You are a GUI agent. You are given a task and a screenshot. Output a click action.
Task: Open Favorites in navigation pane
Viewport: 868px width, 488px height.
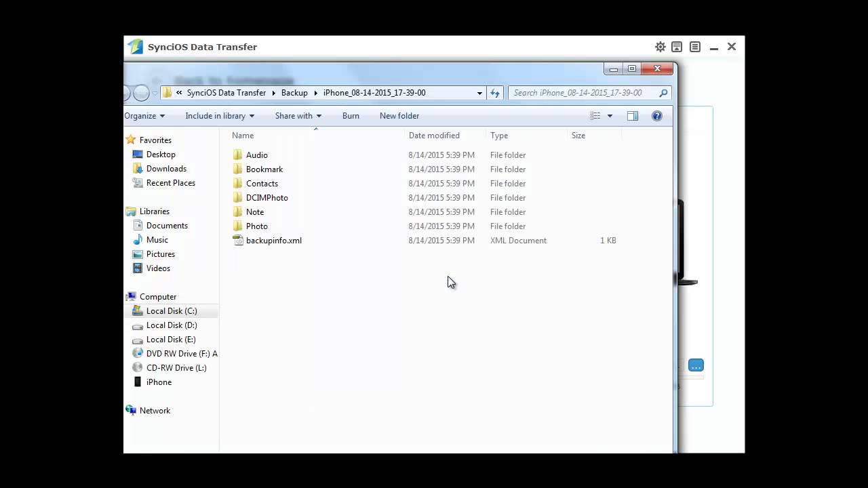tap(155, 140)
